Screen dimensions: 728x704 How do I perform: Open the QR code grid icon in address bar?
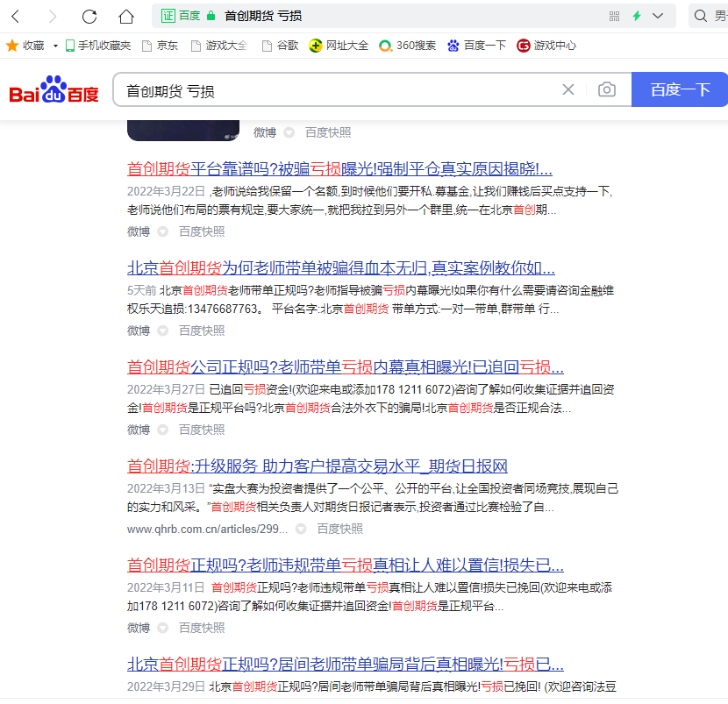coord(614,17)
